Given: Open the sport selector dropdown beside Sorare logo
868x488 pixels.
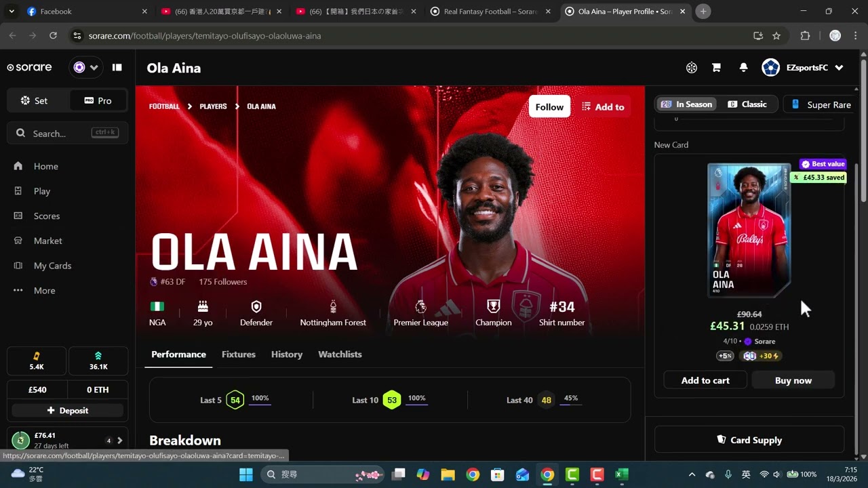Looking at the screenshot, I should tap(85, 67).
